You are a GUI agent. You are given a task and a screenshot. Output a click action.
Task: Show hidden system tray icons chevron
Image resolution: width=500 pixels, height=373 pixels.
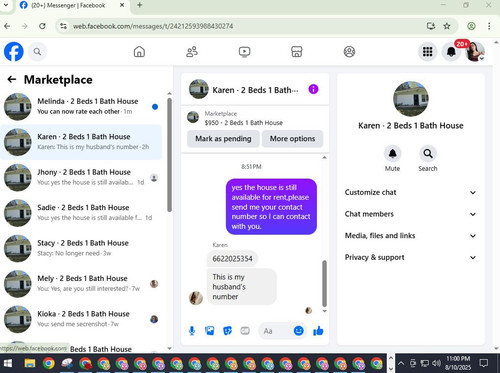(401, 363)
